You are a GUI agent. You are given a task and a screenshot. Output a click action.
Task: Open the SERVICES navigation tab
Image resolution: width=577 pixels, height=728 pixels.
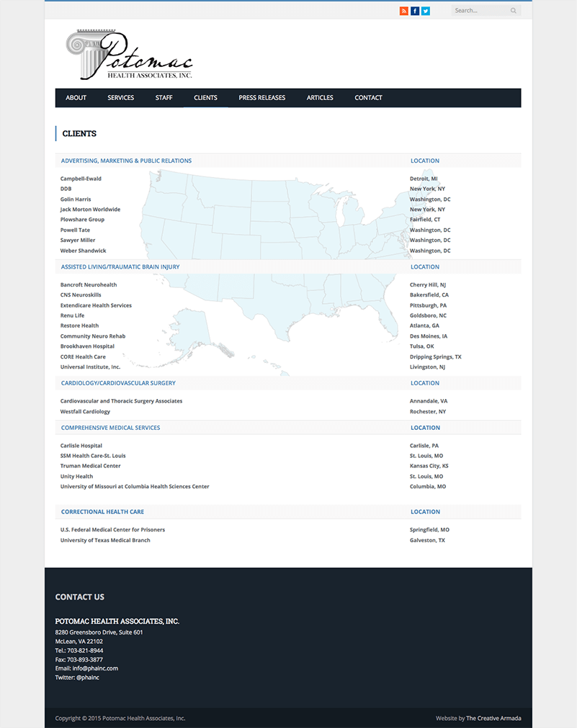pyautogui.click(x=120, y=97)
